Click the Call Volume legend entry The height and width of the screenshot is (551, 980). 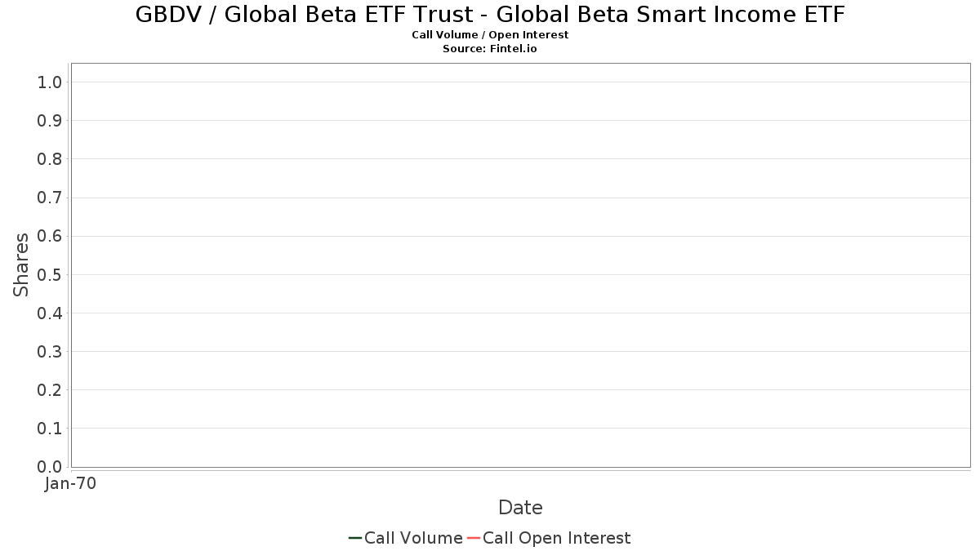point(405,538)
